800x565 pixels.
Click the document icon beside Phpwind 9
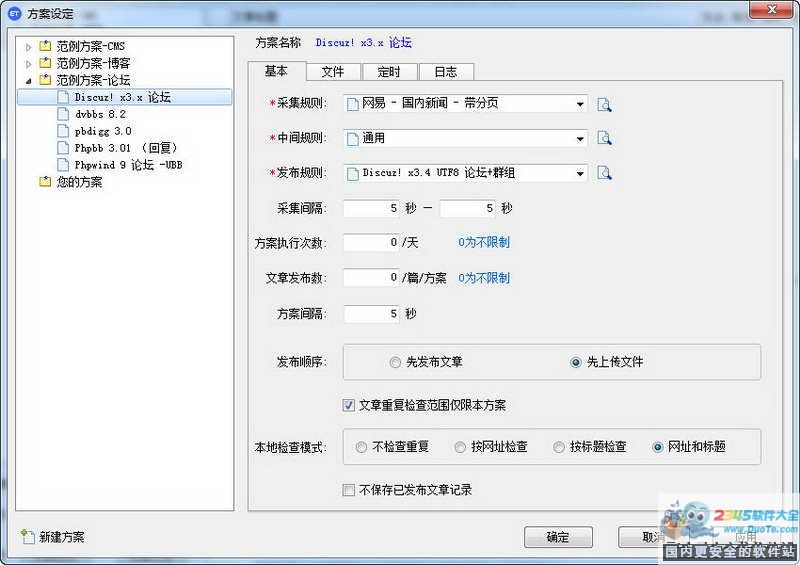pyautogui.click(x=63, y=165)
